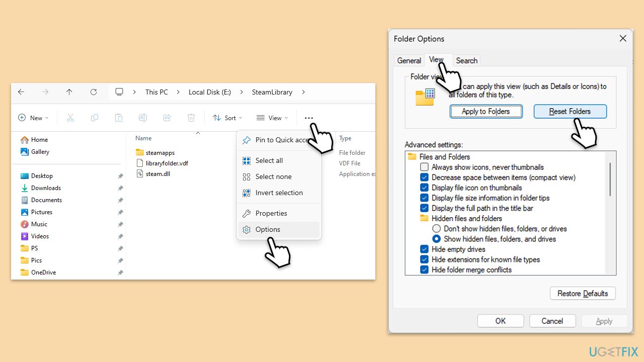Switch to the Search tab in Folder Options

(466, 60)
